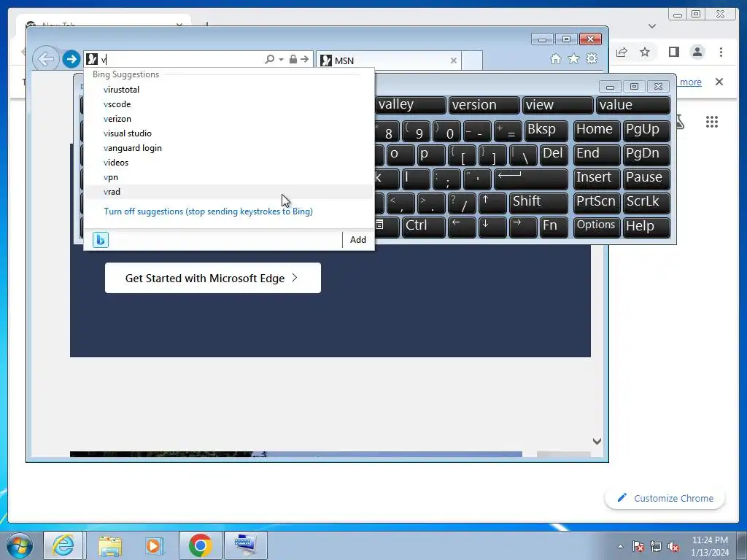The width and height of the screenshot is (747, 560).
Task: Tap the Help key on on-screen keyboard
Action: (x=646, y=227)
